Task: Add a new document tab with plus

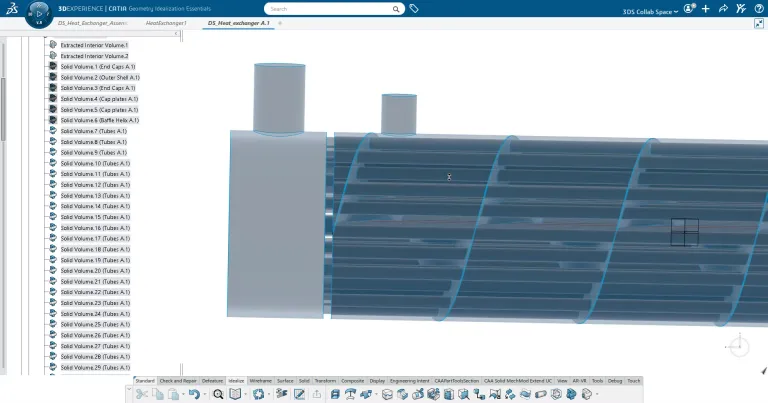Action: click(x=280, y=23)
